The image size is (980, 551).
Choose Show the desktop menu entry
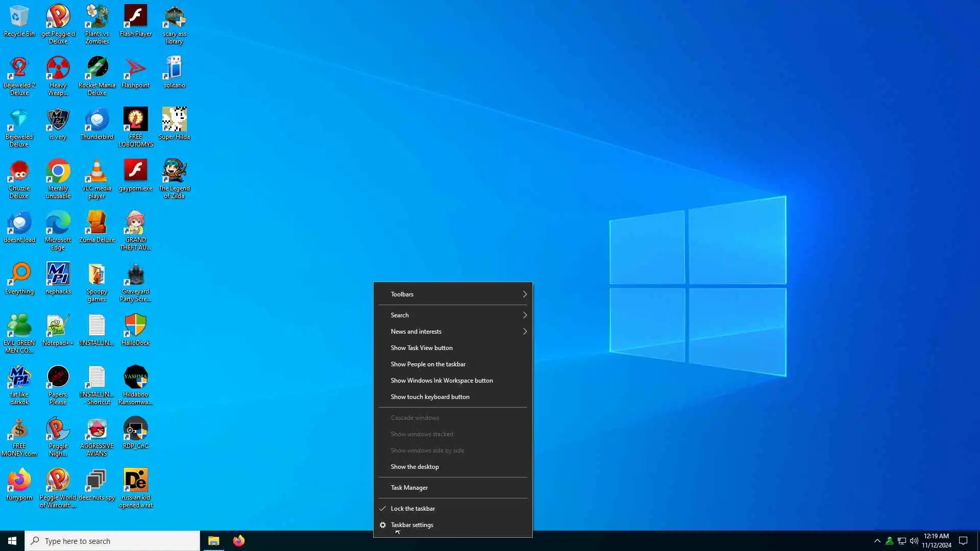point(414,467)
